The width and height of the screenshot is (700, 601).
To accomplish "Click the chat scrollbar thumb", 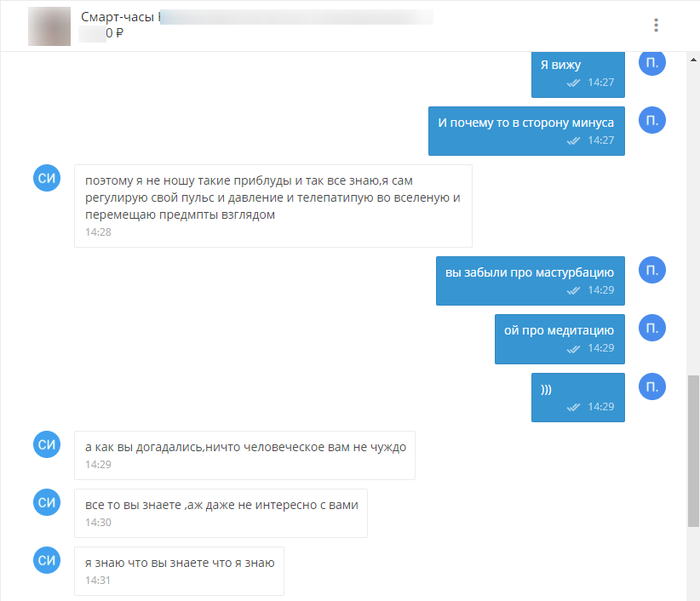I will (693, 451).
